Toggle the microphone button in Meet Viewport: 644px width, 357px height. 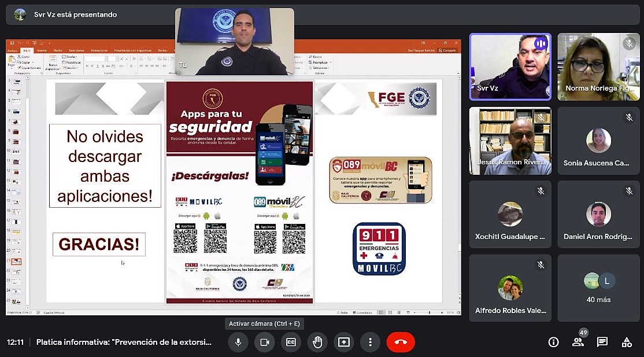point(238,342)
